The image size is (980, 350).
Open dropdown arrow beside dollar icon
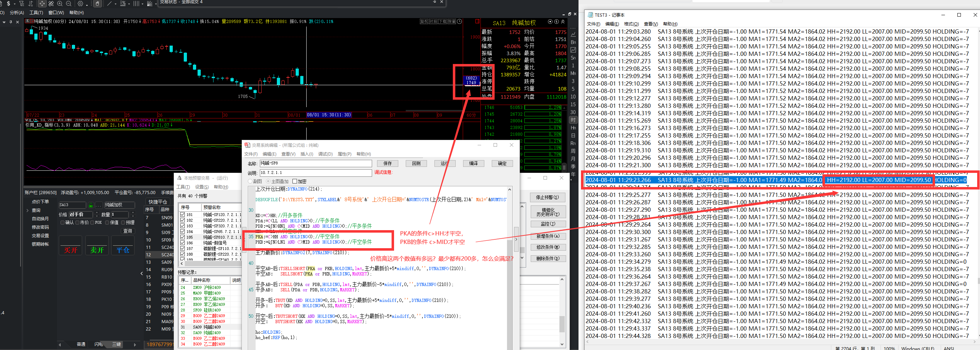click(x=14, y=4)
